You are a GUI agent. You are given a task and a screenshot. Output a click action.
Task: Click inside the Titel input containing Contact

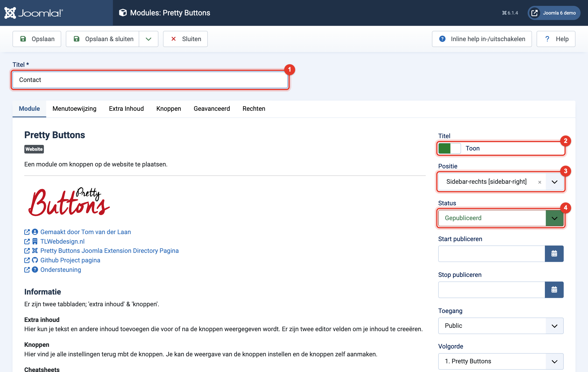point(150,80)
